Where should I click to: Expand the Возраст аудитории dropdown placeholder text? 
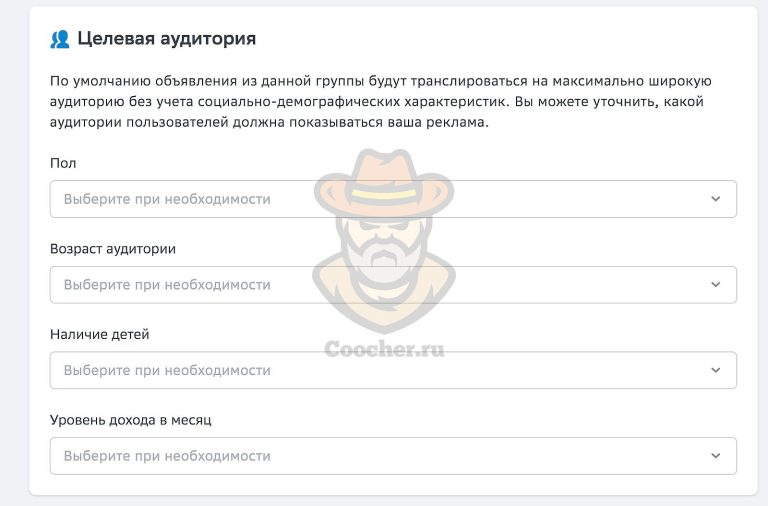pyautogui.click(x=167, y=285)
